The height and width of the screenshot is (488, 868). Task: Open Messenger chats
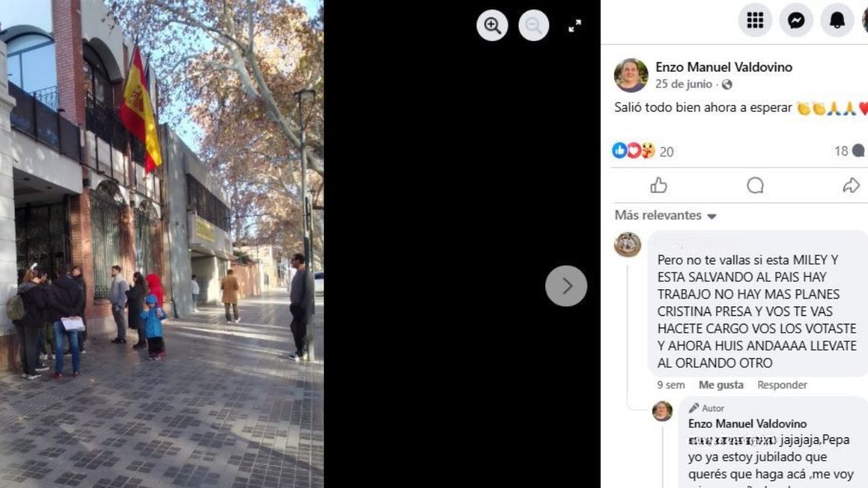click(796, 20)
